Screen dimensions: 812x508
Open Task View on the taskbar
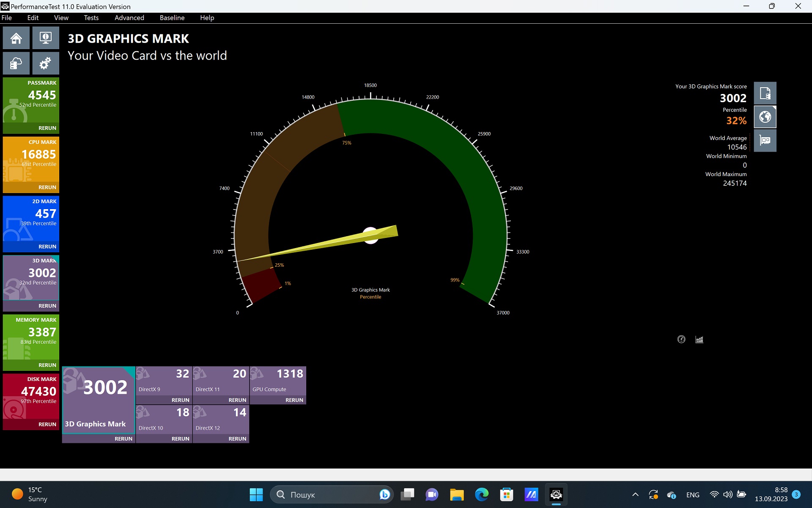click(407, 494)
